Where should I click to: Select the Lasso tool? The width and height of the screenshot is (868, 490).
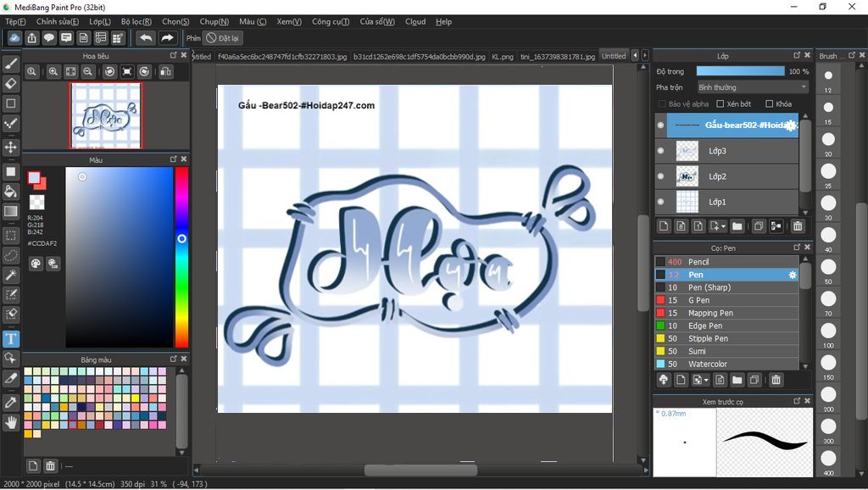pyautogui.click(x=10, y=255)
